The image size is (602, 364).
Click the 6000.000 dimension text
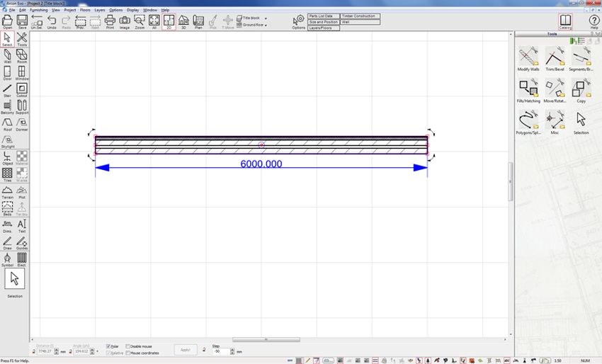(x=261, y=164)
